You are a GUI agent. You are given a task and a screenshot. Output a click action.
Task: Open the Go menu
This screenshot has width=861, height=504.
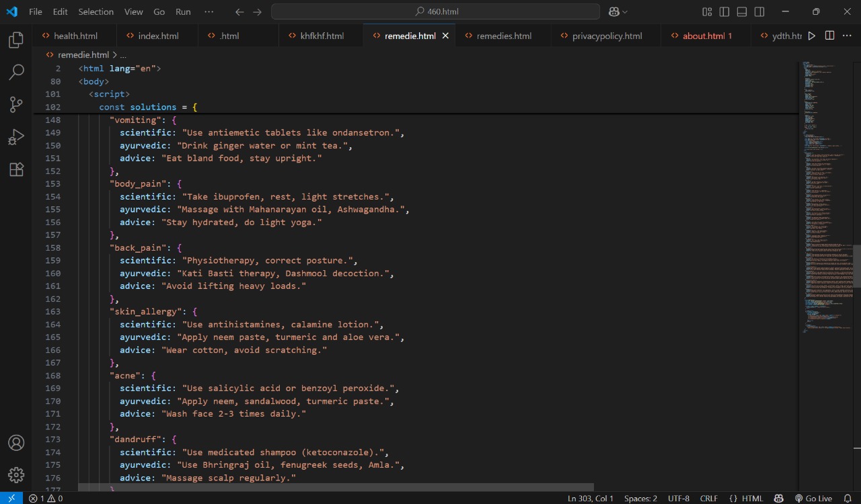pyautogui.click(x=159, y=11)
